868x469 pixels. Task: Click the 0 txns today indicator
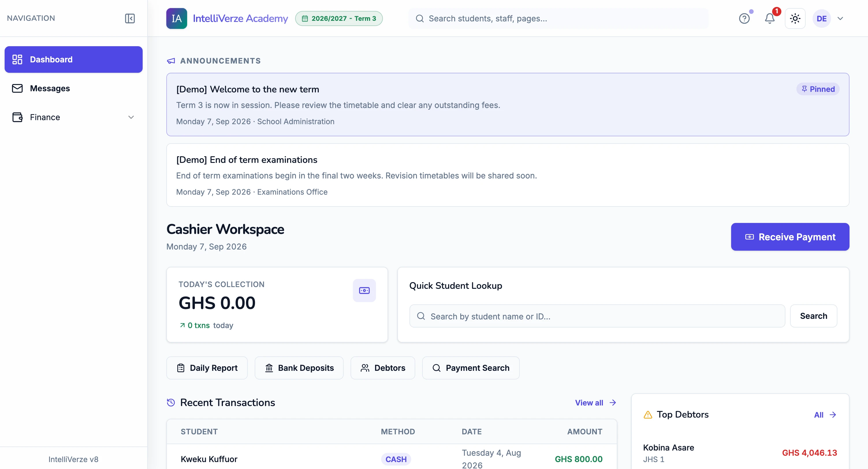point(206,325)
